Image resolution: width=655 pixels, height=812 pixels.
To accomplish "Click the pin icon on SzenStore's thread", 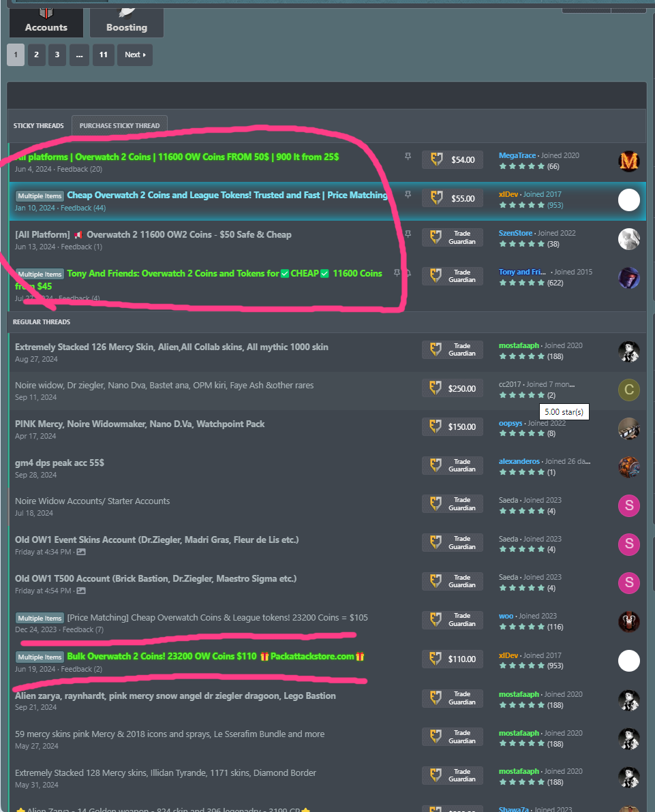I will (408, 234).
